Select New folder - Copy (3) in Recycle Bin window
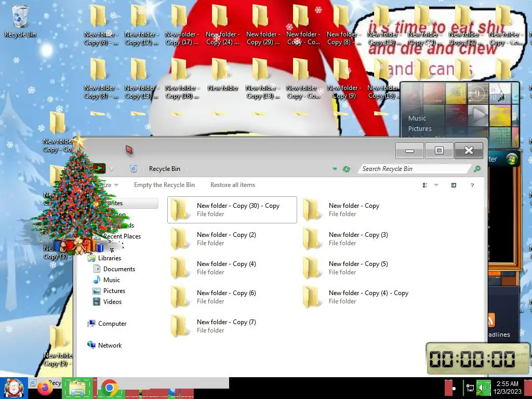The image size is (532, 399). (x=364, y=238)
